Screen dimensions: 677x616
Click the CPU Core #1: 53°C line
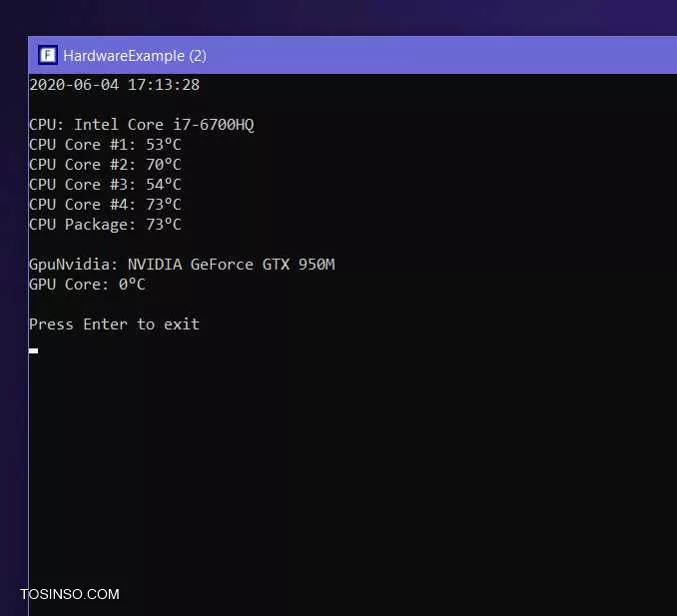[106, 145]
